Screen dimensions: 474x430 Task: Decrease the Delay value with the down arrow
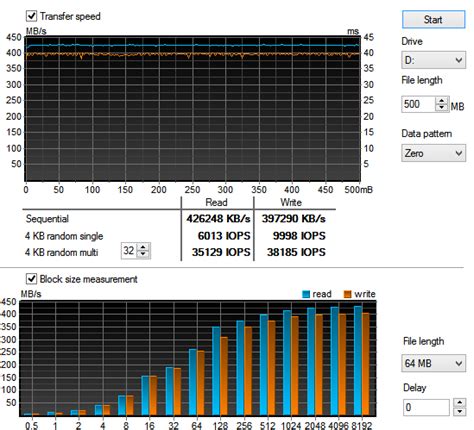(x=460, y=411)
